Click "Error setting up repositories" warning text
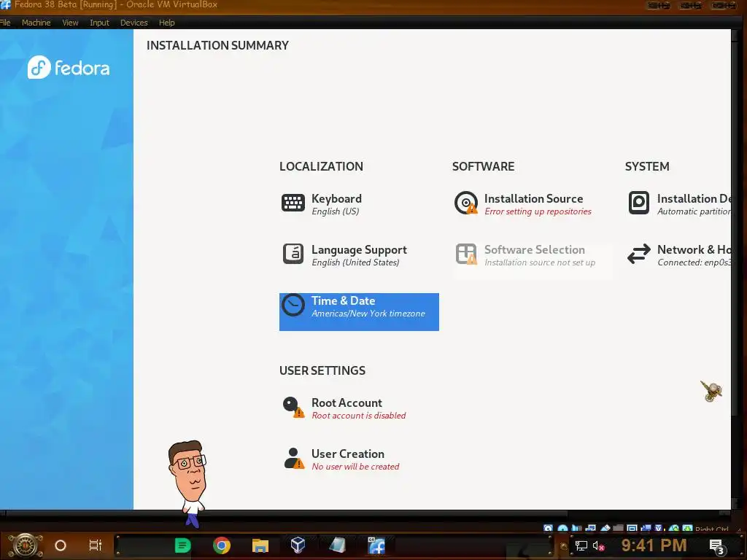The image size is (747, 560). tap(538, 211)
